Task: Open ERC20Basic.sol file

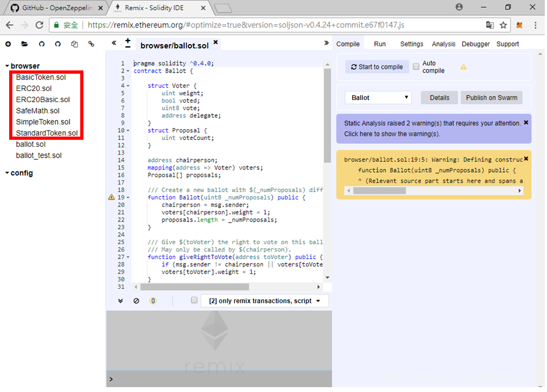Action: 43,99
